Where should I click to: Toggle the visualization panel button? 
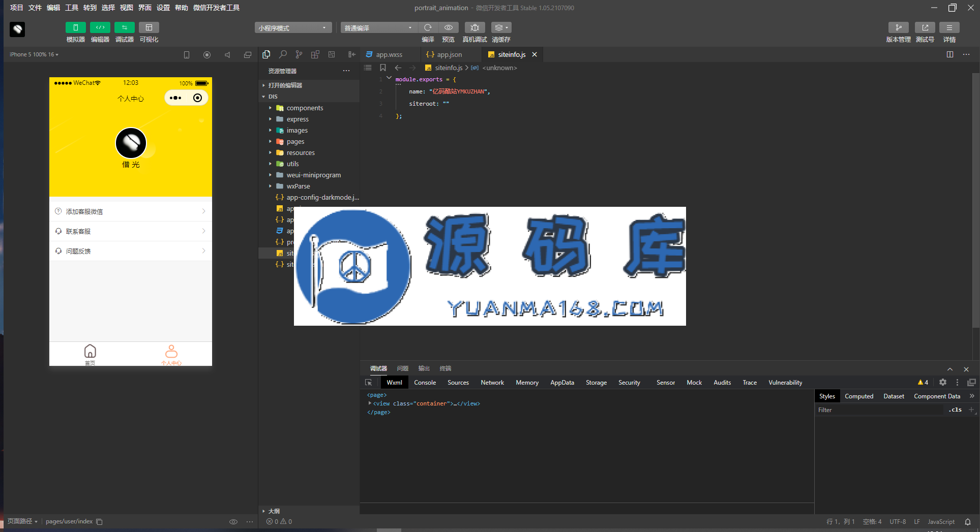coord(149,27)
